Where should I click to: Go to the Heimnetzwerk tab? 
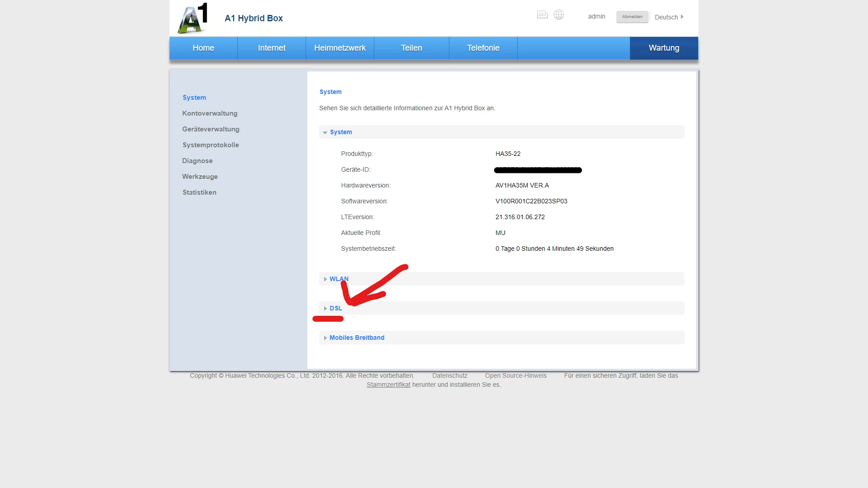coord(340,48)
